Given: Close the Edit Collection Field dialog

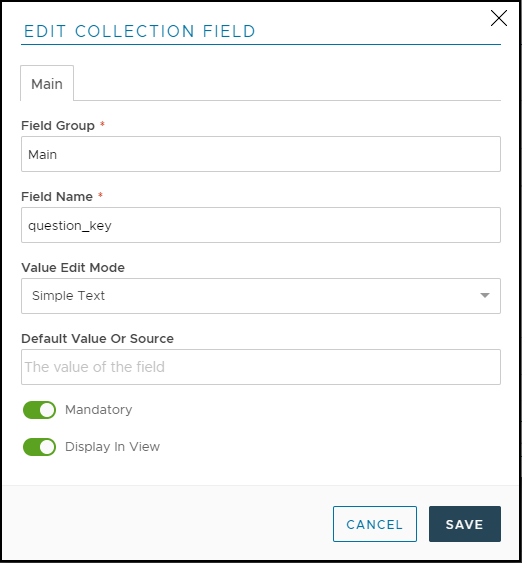Looking at the screenshot, I should (x=499, y=18).
